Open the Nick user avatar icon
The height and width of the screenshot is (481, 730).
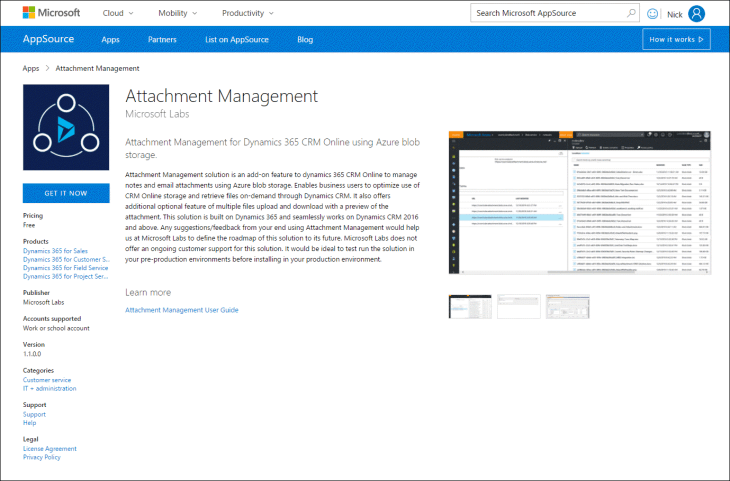[x=696, y=14]
